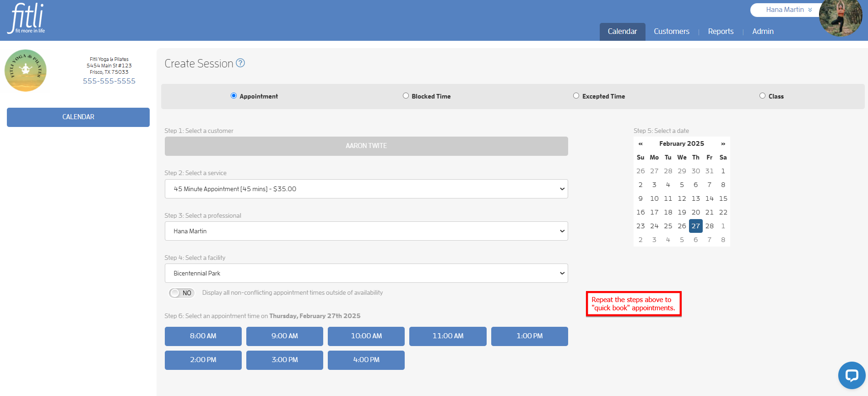Select February 19 in the date picker

pos(682,212)
